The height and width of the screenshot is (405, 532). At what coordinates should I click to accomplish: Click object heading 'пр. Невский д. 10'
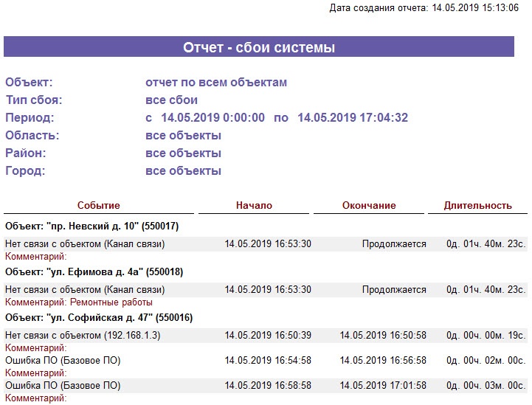(x=91, y=226)
